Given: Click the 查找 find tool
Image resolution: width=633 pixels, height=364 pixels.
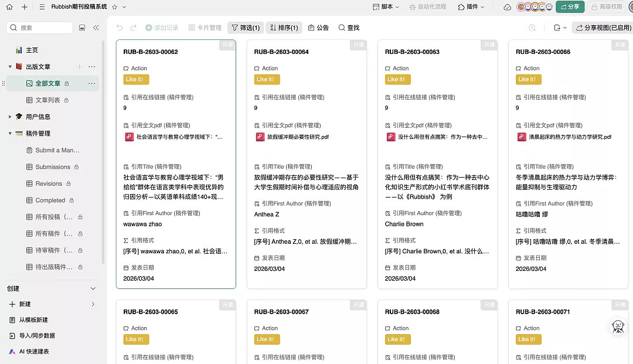Looking at the screenshot, I should pyautogui.click(x=349, y=28).
